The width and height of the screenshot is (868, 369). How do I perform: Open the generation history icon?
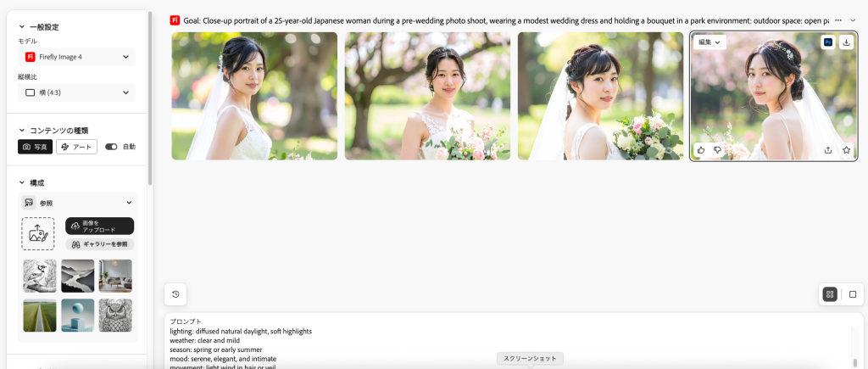(x=175, y=294)
